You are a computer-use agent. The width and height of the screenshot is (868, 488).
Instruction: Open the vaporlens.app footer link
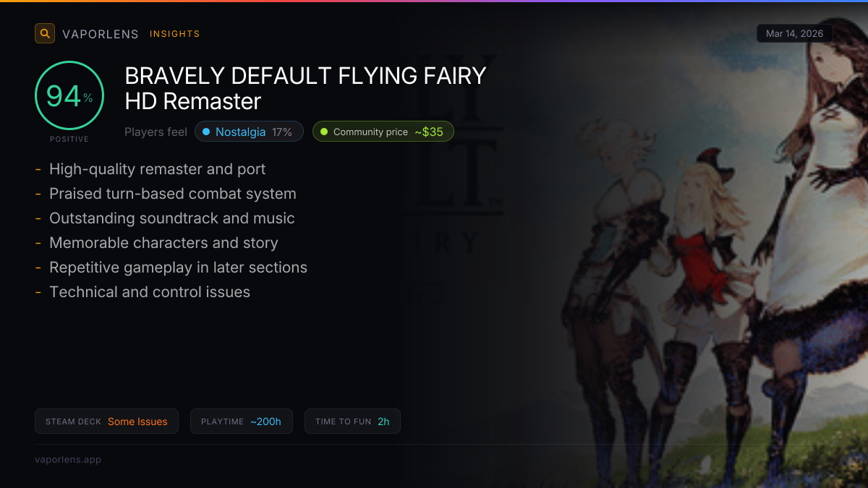click(x=68, y=459)
